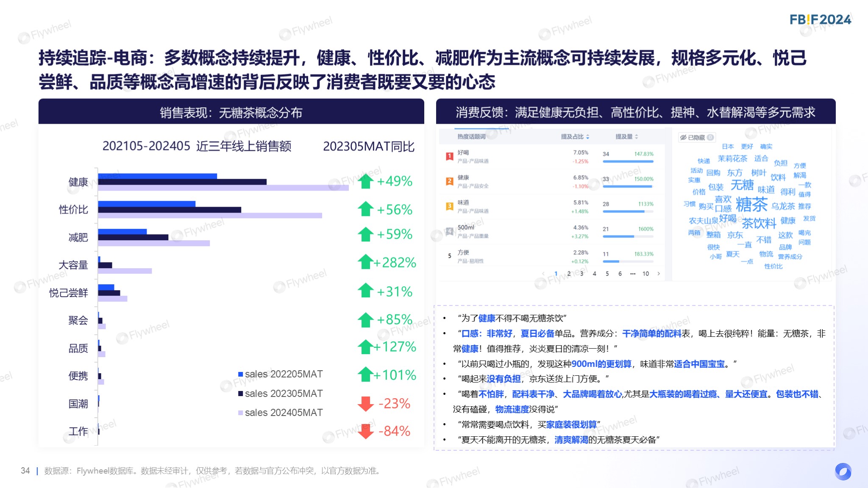Click the green up arrow beside +101%
Image resolution: width=868 pixels, height=488 pixels.
[365, 374]
